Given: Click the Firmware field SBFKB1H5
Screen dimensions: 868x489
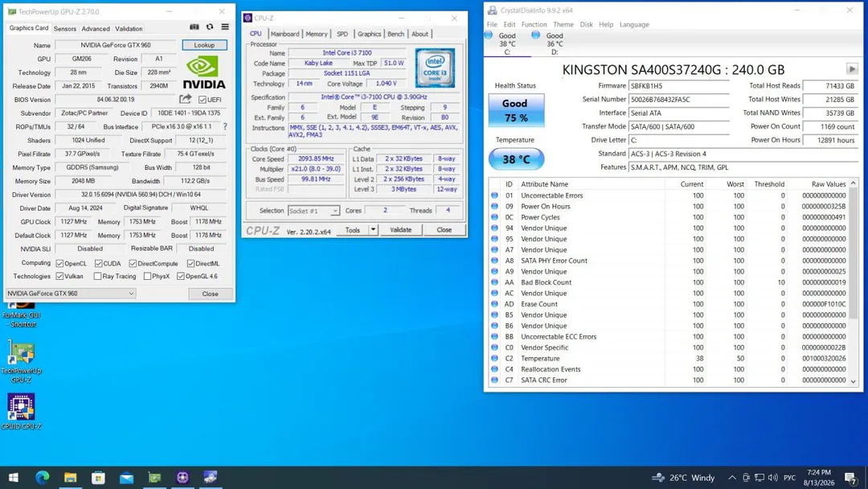Looking at the screenshot, I should click(x=678, y=86).
